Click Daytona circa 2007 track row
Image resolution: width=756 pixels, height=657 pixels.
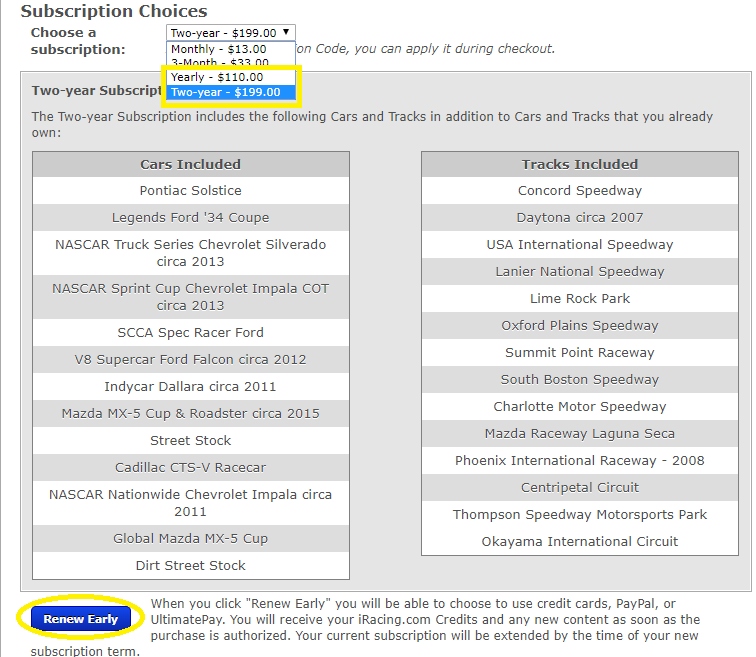pos(580,217)
